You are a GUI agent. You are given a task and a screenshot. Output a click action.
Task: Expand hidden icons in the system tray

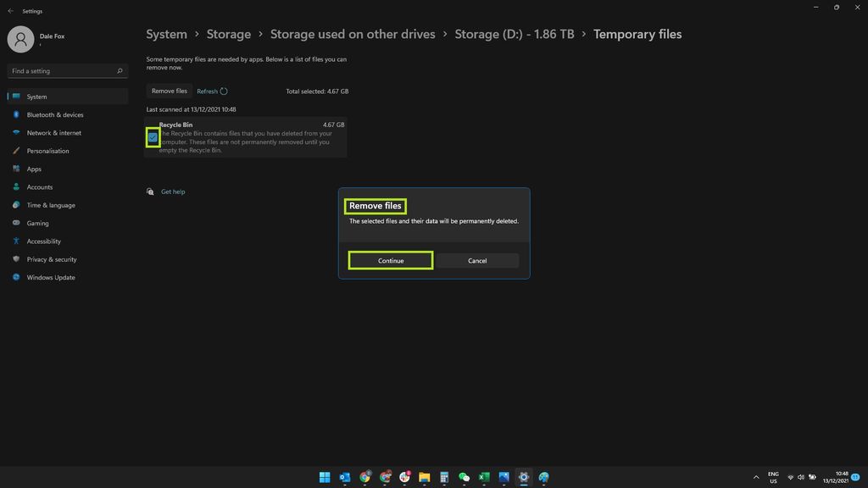click(x=755, y=477)
